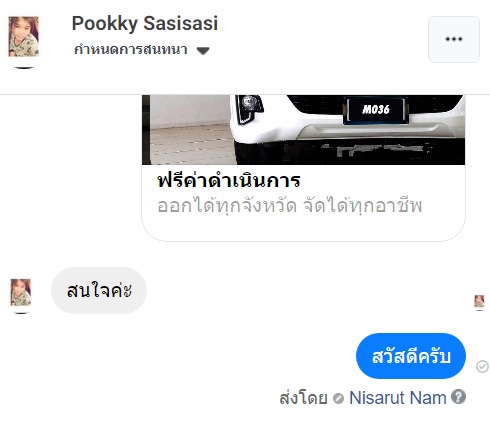Expand the กำหนดการสนทนา dropdown arrow
Screen dimensions: 490x423
click(x=203, y=51)
